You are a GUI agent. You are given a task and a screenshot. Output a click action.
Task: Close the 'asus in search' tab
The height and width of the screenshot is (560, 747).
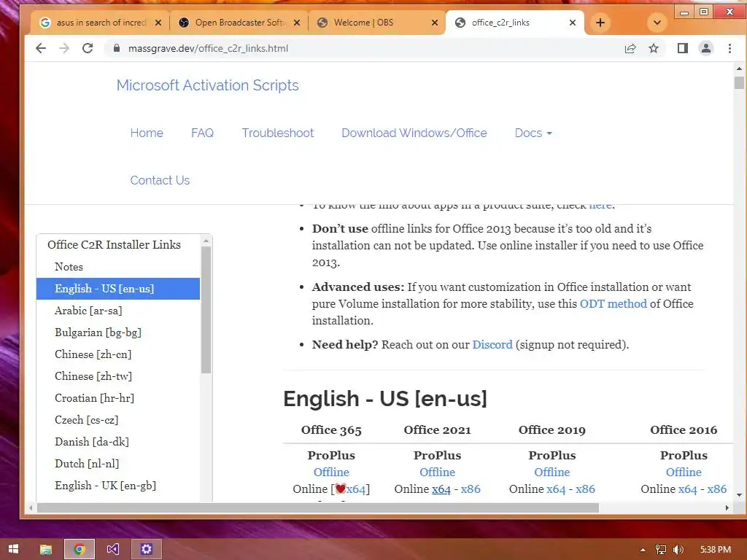(158, 23)
